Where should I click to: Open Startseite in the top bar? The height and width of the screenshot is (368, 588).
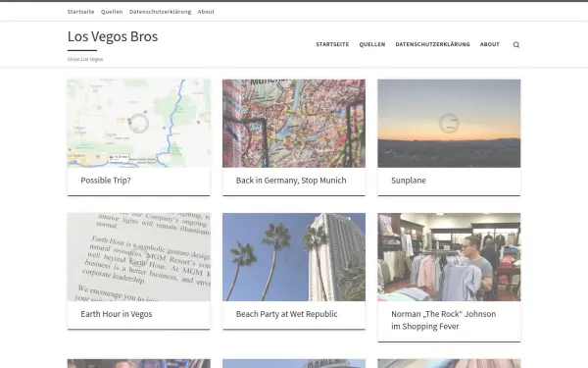(x=81, y=12)
